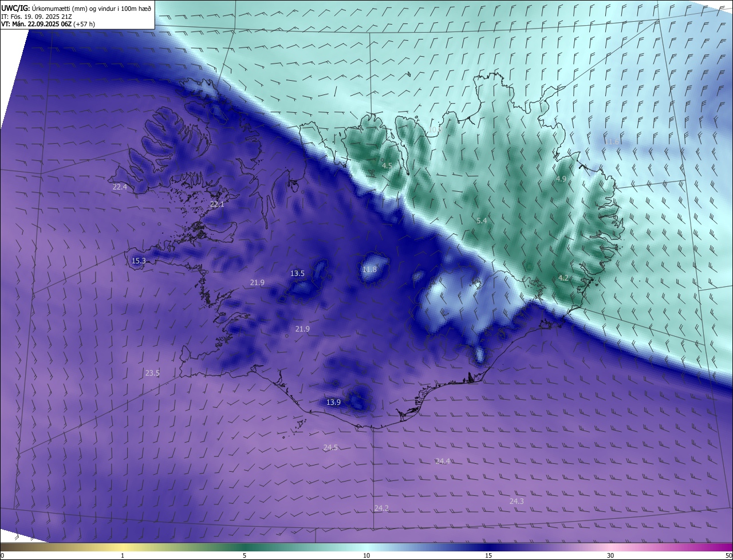The height and width of the screenshot is (560, 733).
Task: Click the color scale tick label 10
Action: [x=366, y=555]
